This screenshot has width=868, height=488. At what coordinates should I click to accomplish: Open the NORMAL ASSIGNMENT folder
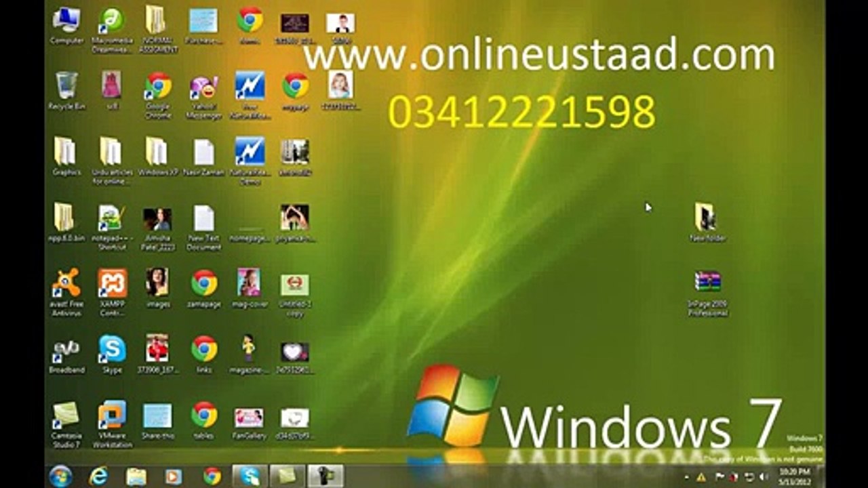click(x=158, y=30)
